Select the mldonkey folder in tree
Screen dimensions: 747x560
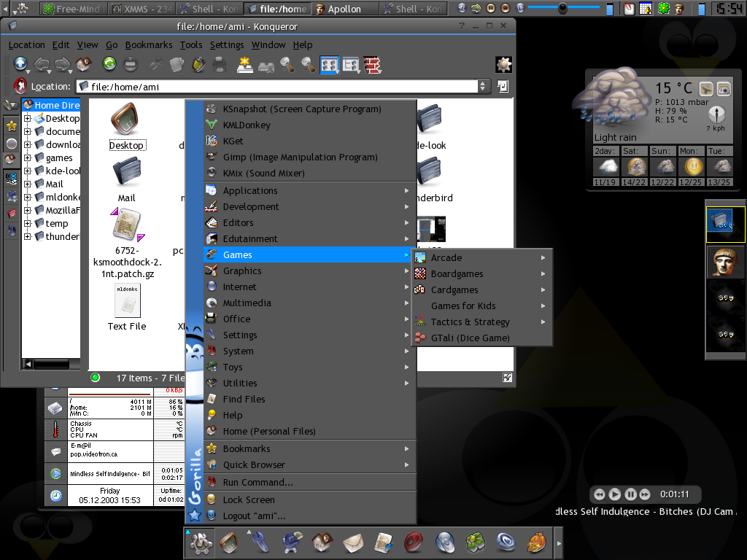[x=58, y=197]
